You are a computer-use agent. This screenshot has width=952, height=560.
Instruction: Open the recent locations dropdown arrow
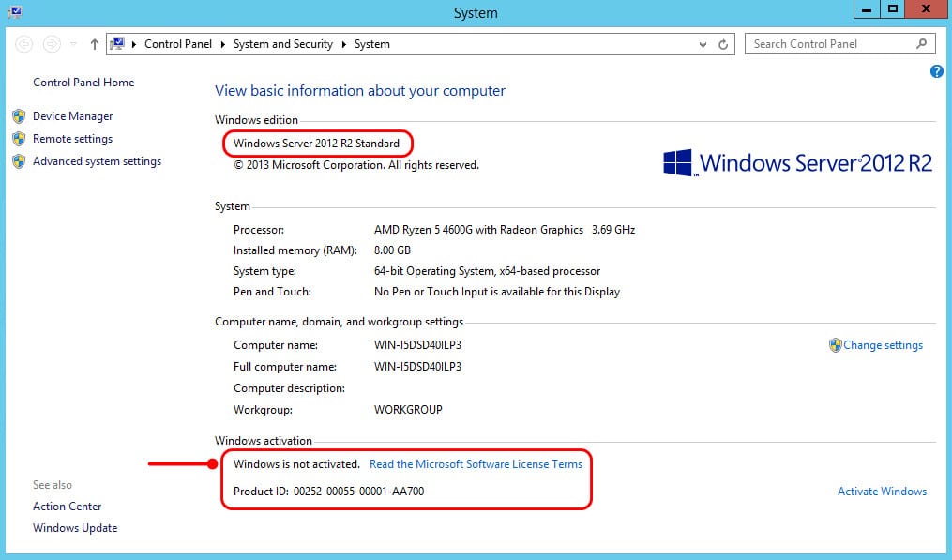pyautogui.click(x=73, y=44)
